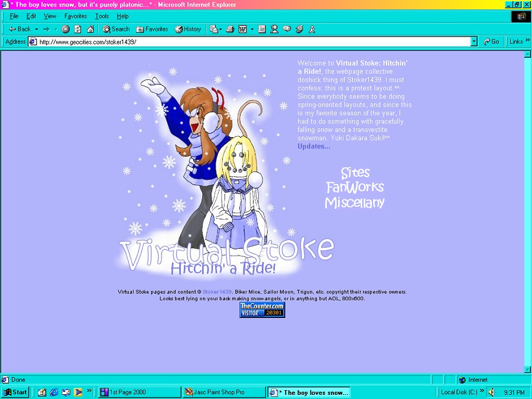This screenshot has height=399, width=532.
Task: Click the Mail toolbar icon
Action: pyautogui.click(x=215, y=29)
